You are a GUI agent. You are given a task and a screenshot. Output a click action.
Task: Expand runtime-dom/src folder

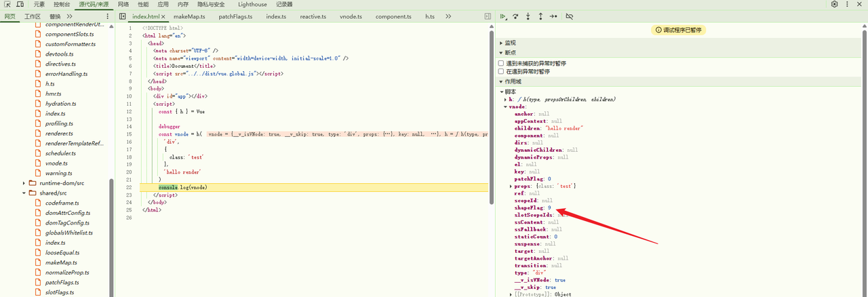[x=24, y=183]
